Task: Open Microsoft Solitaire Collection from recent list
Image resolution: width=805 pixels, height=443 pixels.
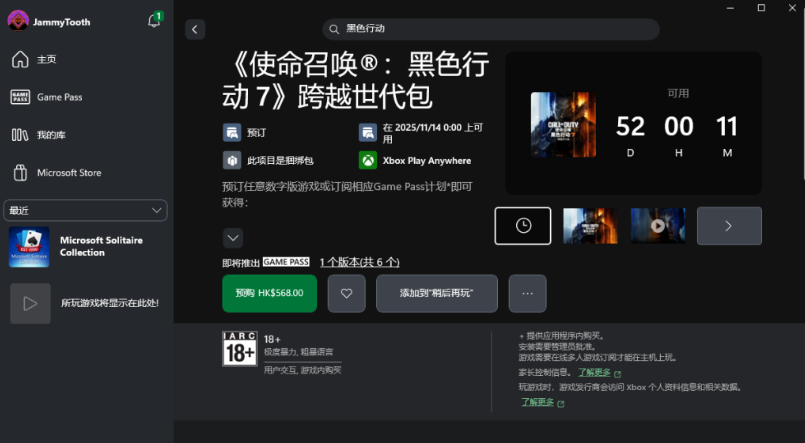Action: click(x=87, y=247)
